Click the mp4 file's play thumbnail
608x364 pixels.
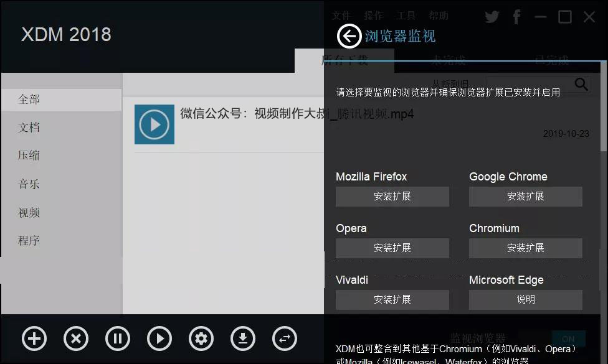(154, 124)
